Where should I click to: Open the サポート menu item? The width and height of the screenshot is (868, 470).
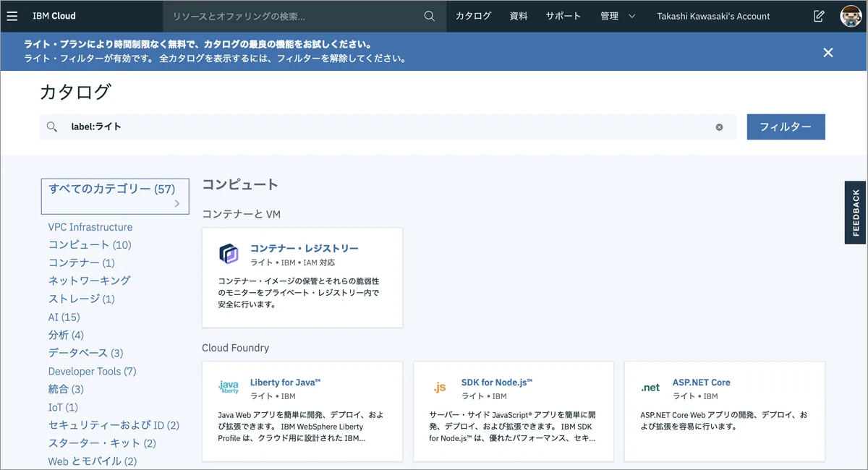(563, 16)
